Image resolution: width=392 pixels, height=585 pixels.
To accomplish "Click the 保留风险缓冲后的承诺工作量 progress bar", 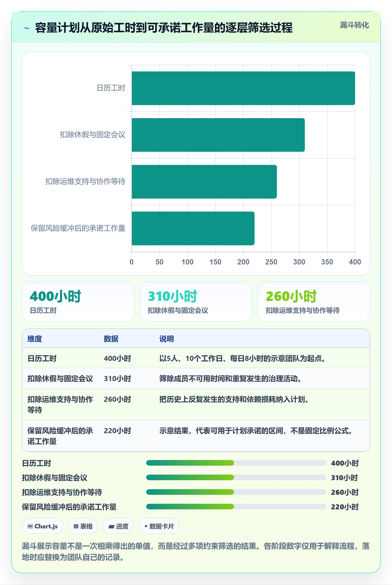I will tap(236, 507).
